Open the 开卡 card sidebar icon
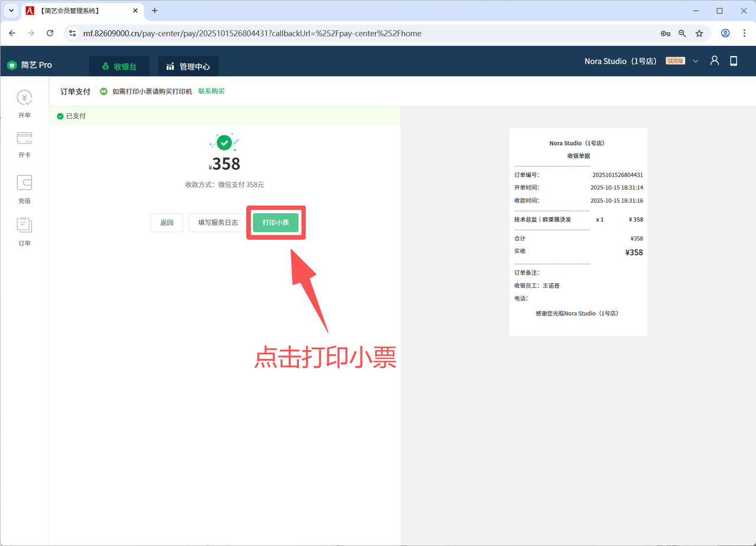This screenshot has width=756, height=546. (24, 139)
